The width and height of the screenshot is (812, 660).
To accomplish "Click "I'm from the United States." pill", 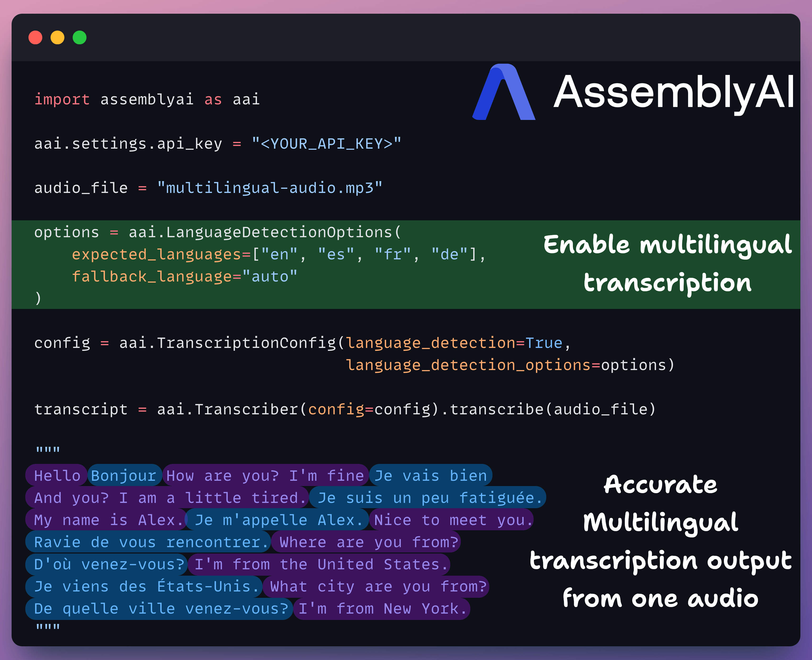I will coord(319,564).
